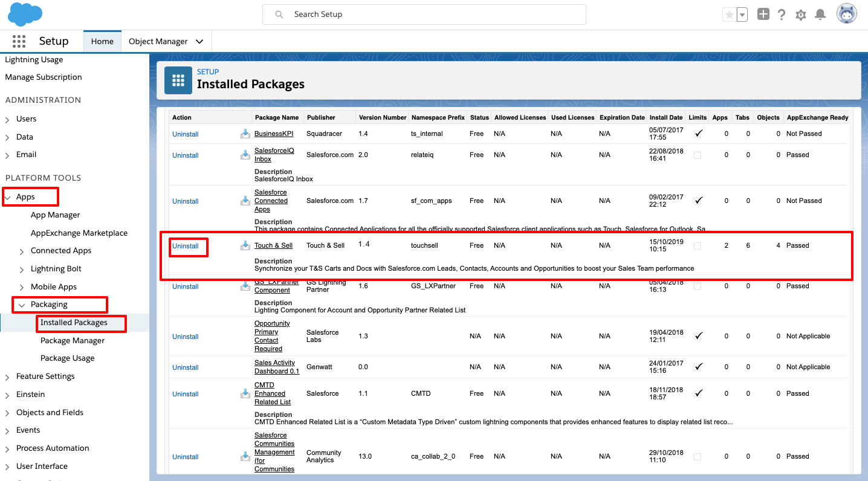
Task: Click the Installed Packages header icon
Action: (x=178, y=80)
